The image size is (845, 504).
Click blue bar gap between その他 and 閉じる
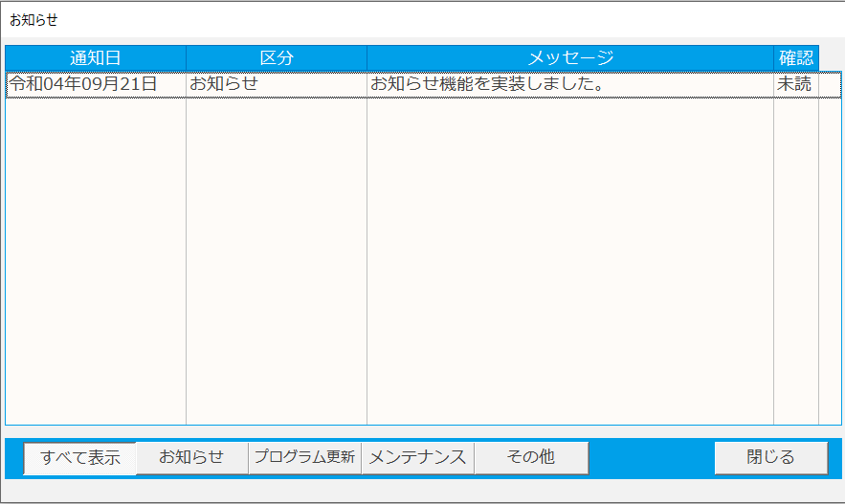651,458
